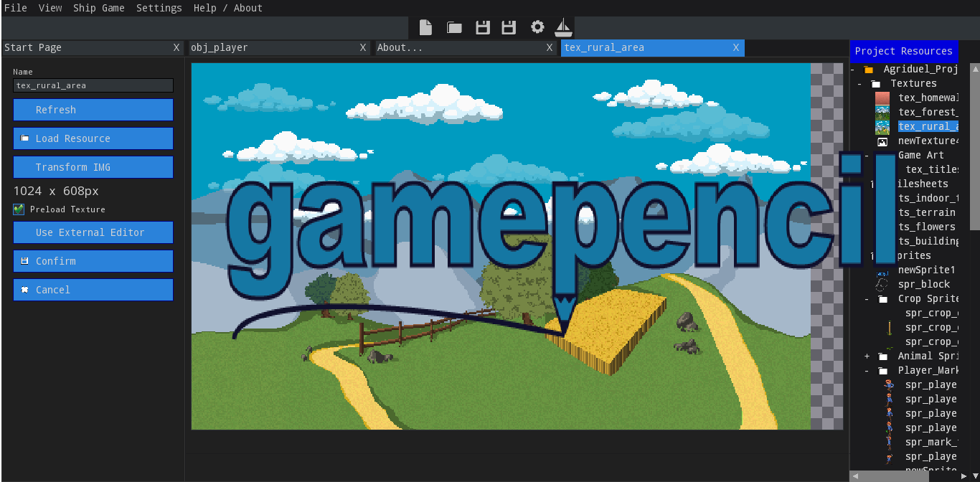Select the spr_block sprite icon in the tree

coord(882,284)
